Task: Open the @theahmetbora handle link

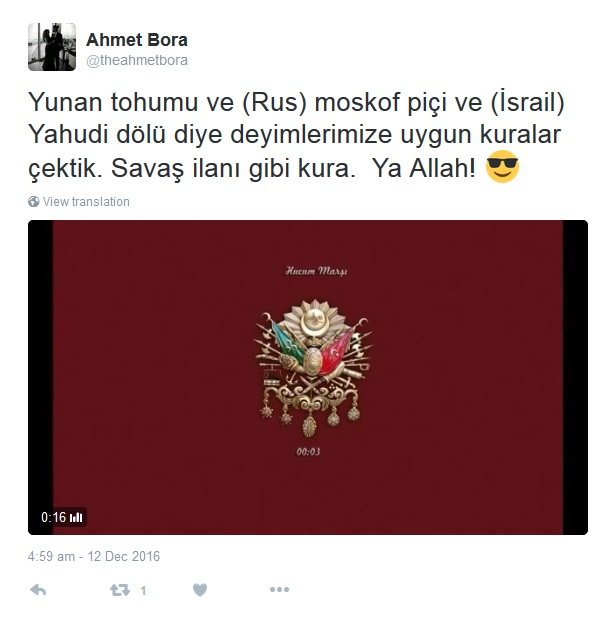Action: (137, 61)
